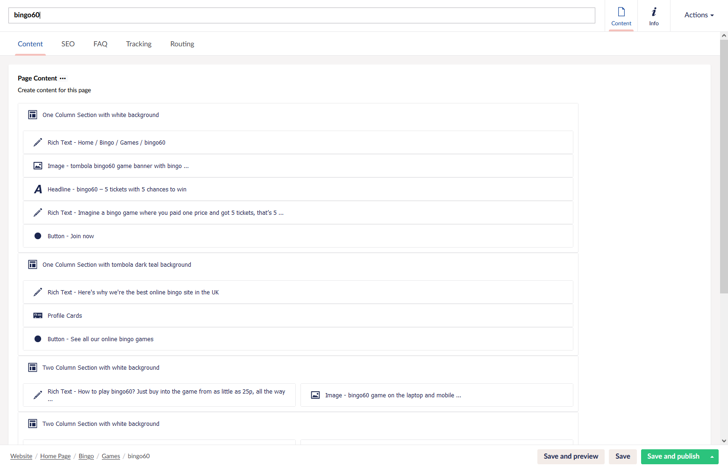
Task: Click Save and preview button
Action: point(571,457)
